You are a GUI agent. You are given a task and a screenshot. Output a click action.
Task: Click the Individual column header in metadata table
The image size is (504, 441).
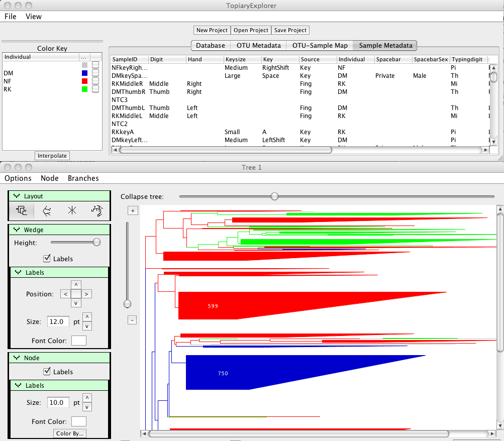(356, 59)
